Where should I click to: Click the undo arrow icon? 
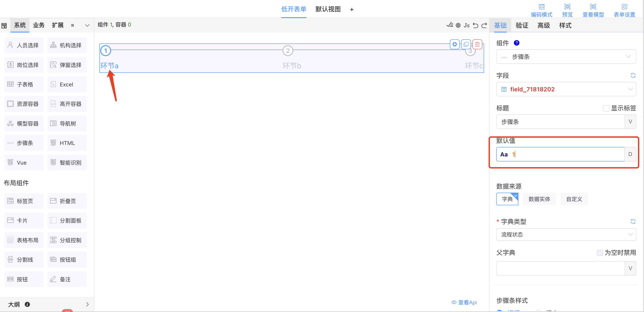(x=475, y=25)
